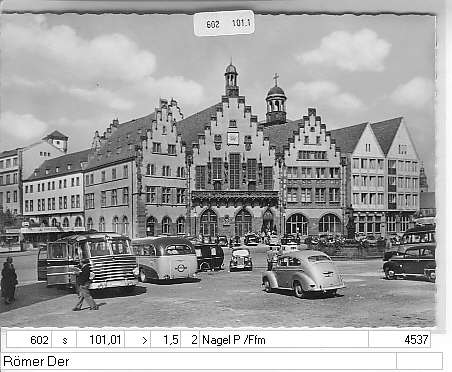The width and height of the screenshot is (452, 372).
Task: Select the Nagel P /Ffm publisher field
Action: tap(284, 340)
